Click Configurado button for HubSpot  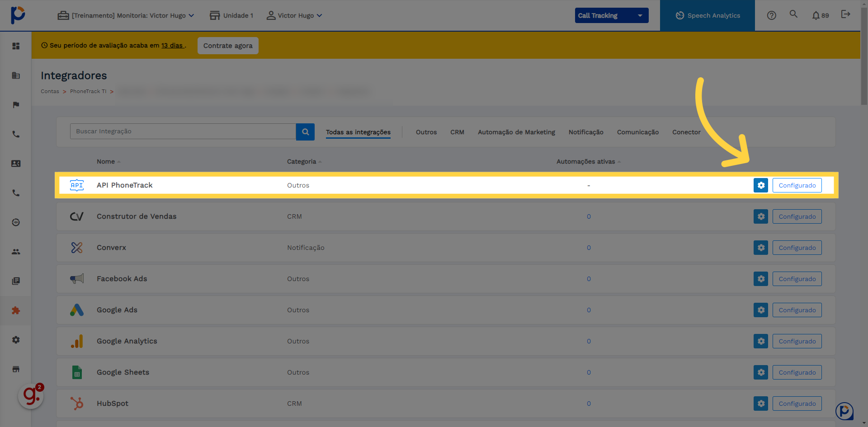tap(797, 404)
